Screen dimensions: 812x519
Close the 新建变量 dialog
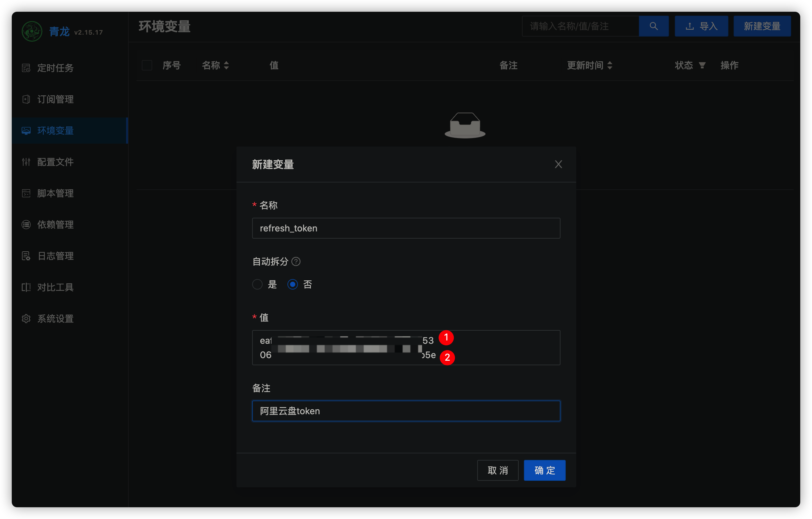tap(559, 164)
